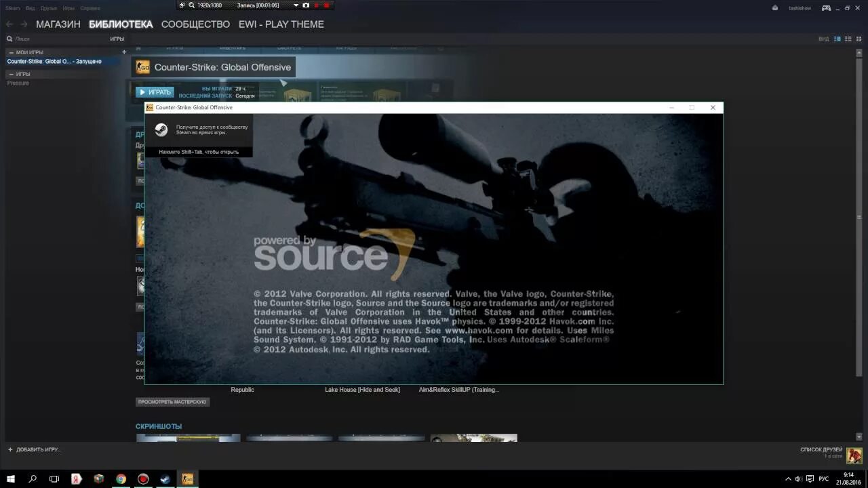Open the ИГРЫ filter dropdown beside search
Screen dimensions: 868x488
click(x=117, y=39)
